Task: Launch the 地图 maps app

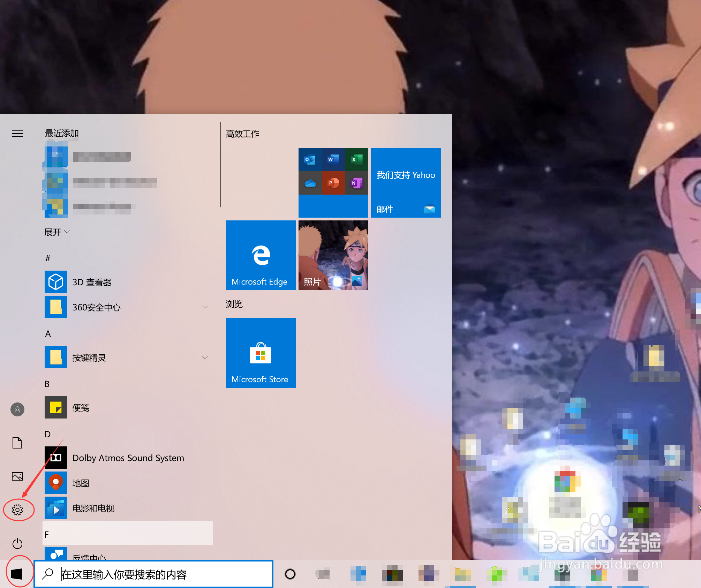Action: 81,483
